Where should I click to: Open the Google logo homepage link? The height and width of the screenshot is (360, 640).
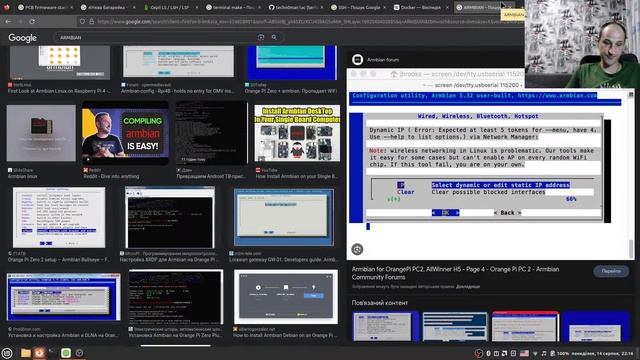[22, 38]
